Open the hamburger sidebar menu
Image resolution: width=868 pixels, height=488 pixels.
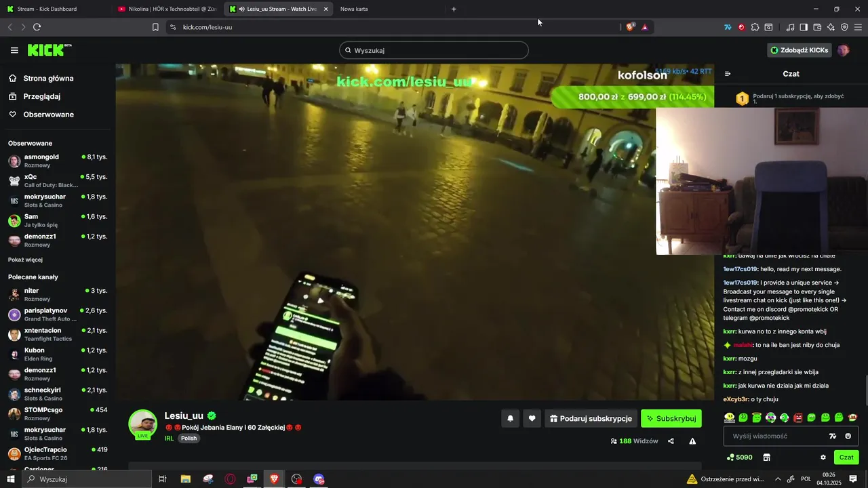[14, 50]
